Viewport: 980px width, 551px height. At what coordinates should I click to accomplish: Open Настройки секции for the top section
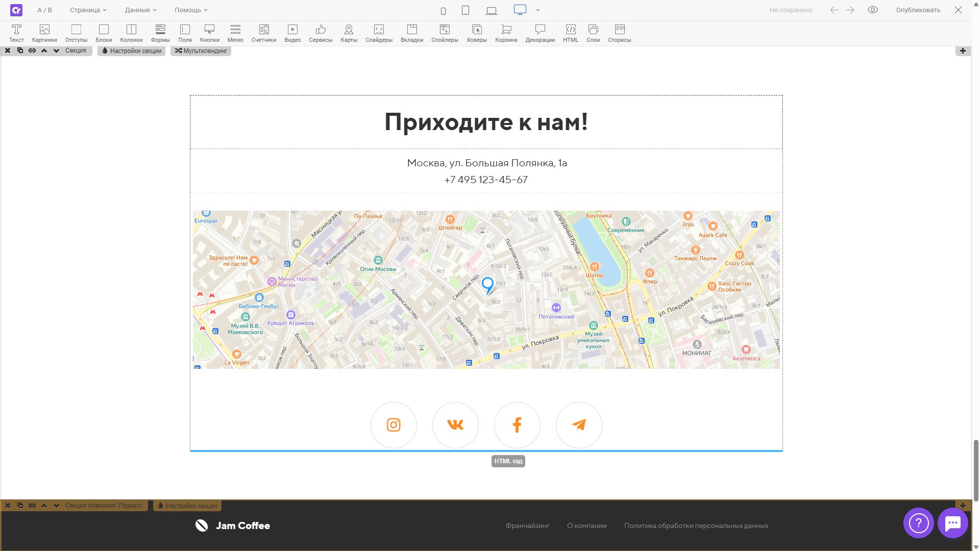pyautogui.click(x=132, y=51)
